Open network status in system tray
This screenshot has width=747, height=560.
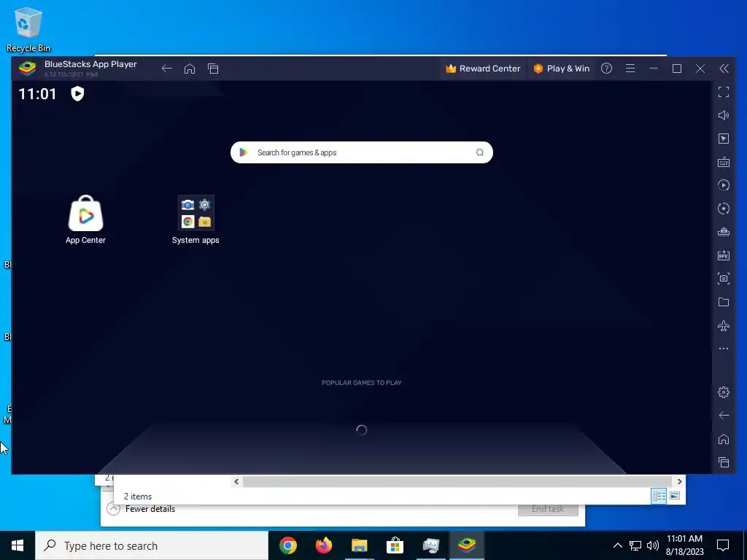click(x=635, y=545)
